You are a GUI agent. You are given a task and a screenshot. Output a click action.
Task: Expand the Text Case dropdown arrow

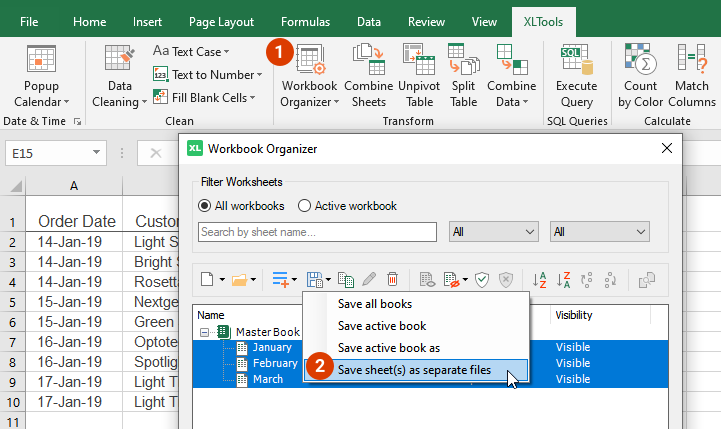(x=226, y=52)
